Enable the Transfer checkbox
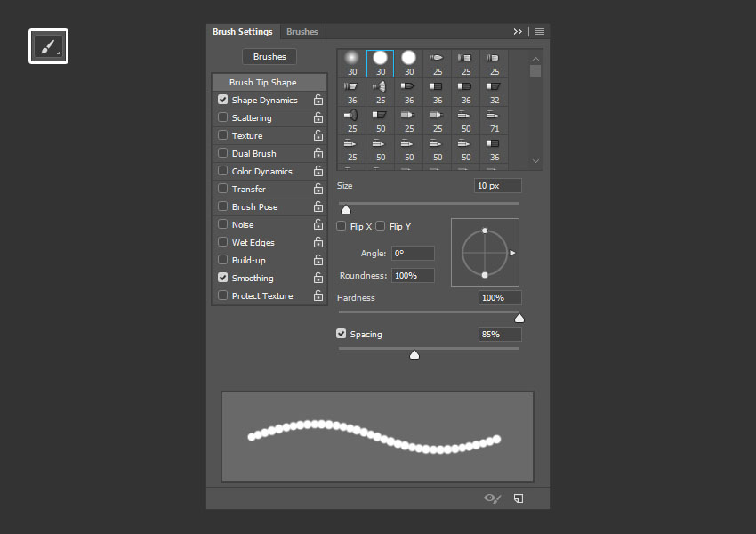This screenshot has width=756, height=534. pos(222,189)
